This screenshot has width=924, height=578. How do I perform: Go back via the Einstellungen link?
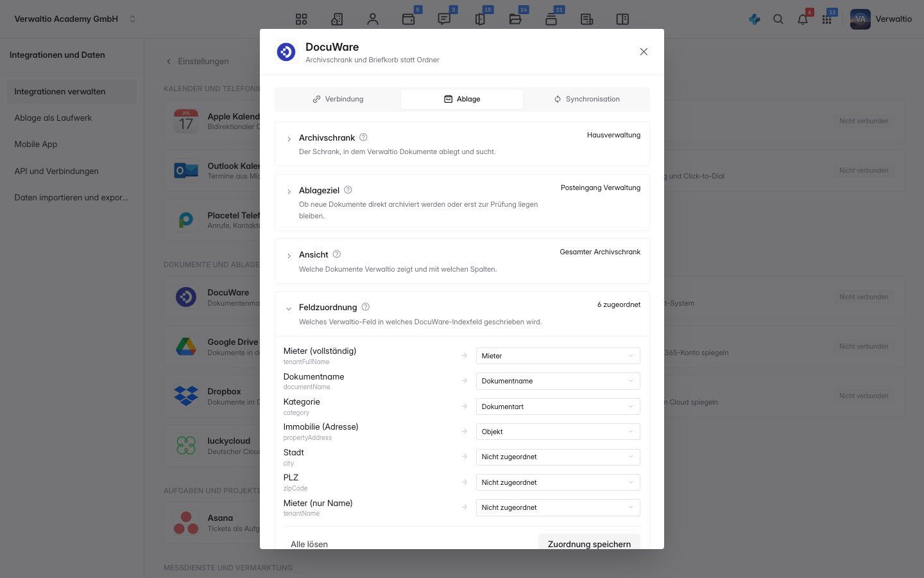[x=198, y=61]
